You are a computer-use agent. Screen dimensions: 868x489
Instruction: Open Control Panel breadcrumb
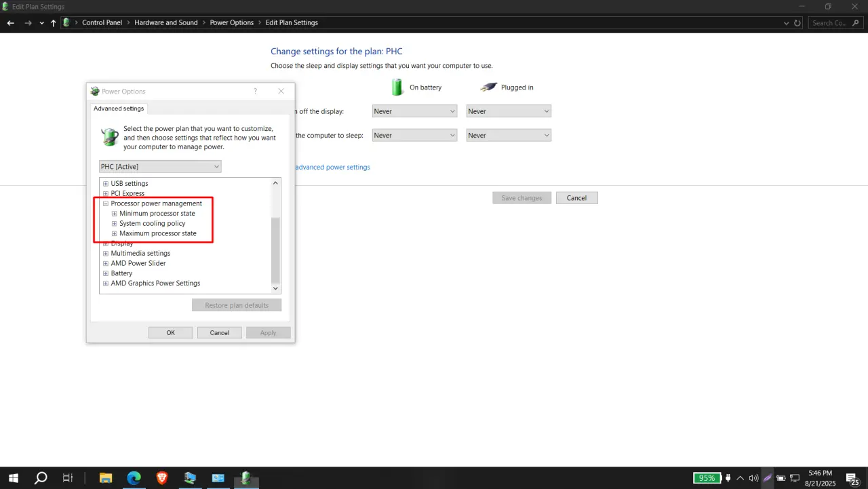[102, 22]
